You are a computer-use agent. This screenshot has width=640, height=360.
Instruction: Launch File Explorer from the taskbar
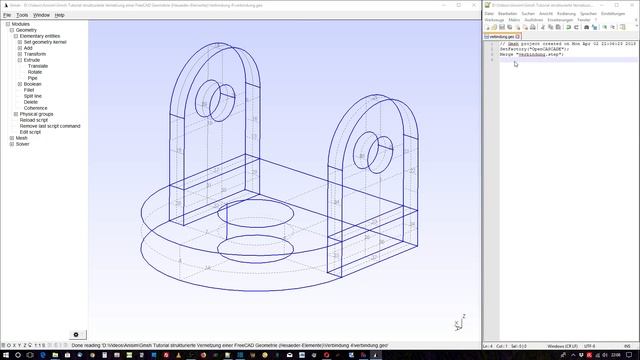(x=55, y=355)
